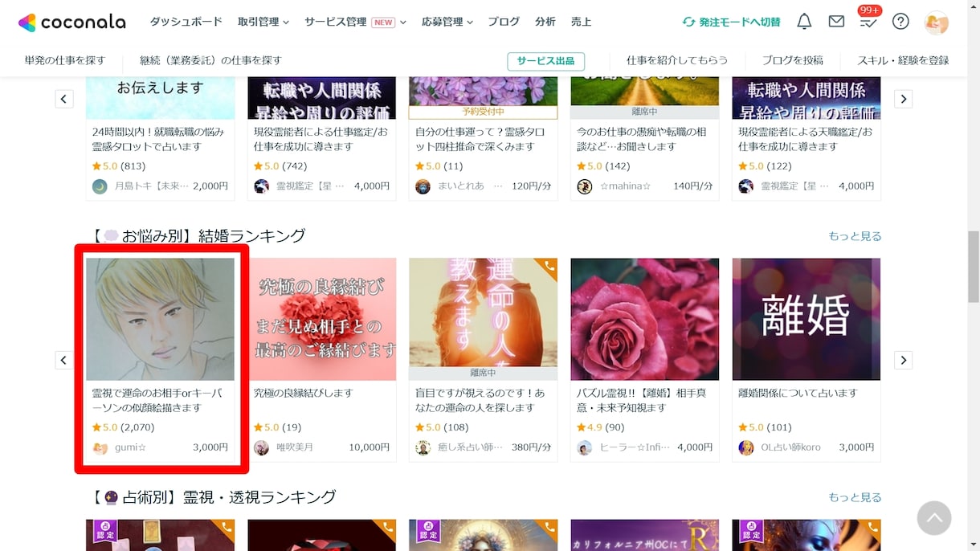Open the notifications bell
The height and width of the screenshot is (551, 980).
804,22
